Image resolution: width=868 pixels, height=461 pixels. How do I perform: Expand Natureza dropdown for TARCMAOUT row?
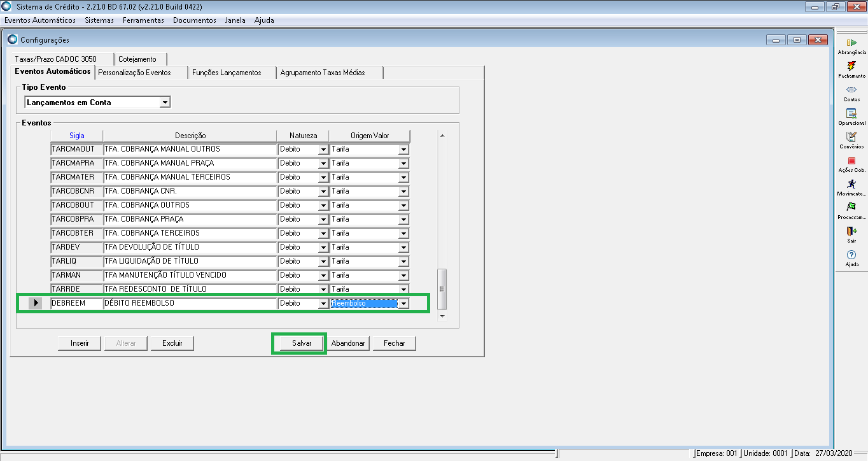coord(323,150)
